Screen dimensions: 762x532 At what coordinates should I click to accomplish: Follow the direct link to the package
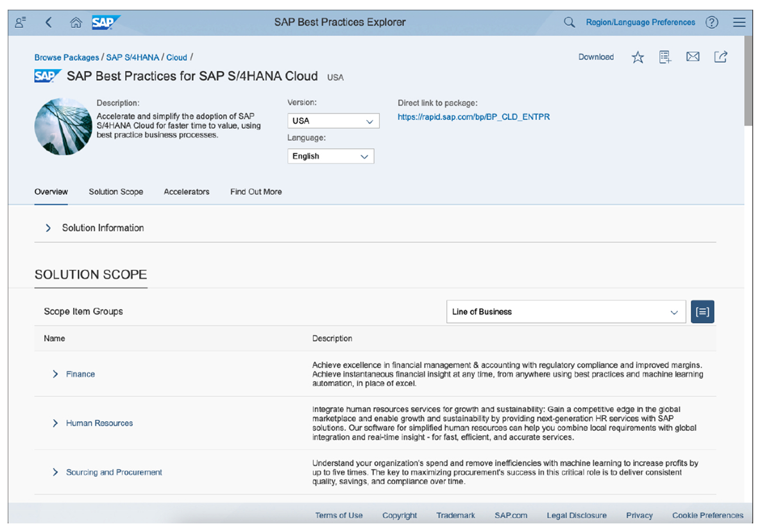[473, 117]
